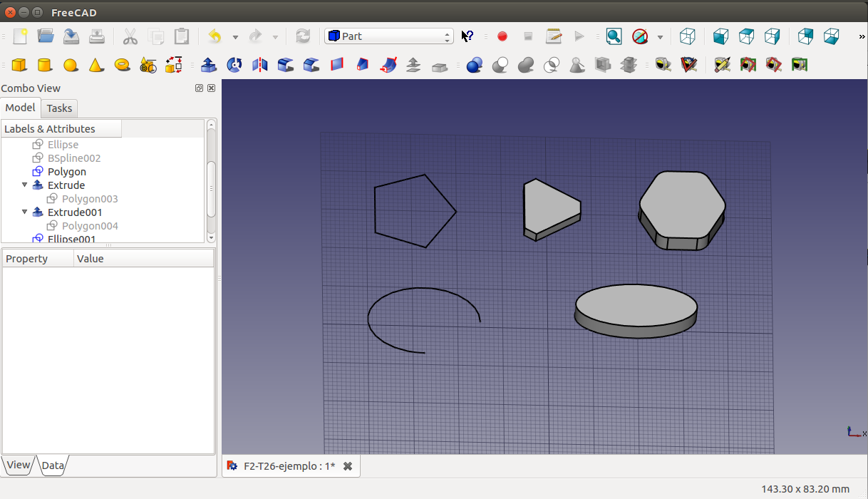The height and width of the screenshot is (499, 868).
Task: Open the Part workbench selector dropdown
Action: (389, 36)
